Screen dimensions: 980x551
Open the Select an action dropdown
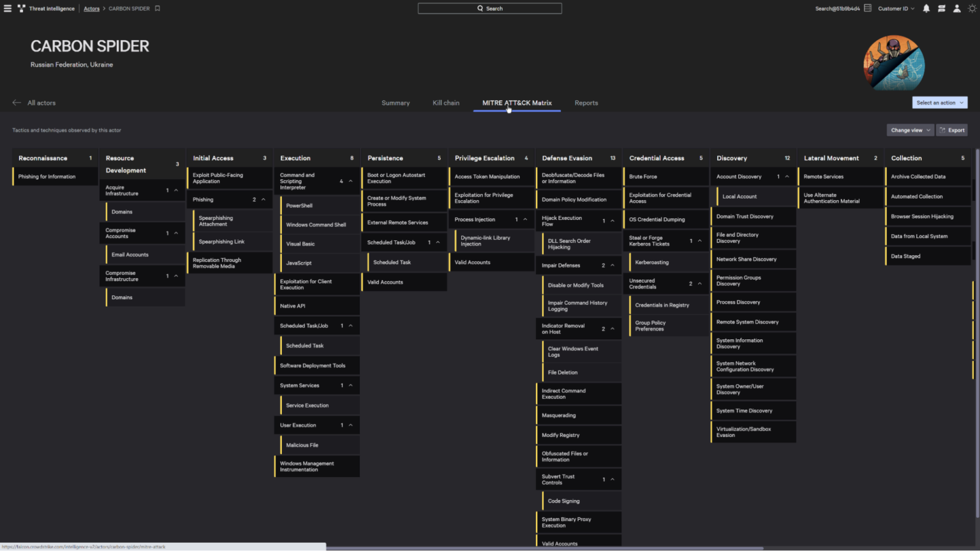(939, 102)
